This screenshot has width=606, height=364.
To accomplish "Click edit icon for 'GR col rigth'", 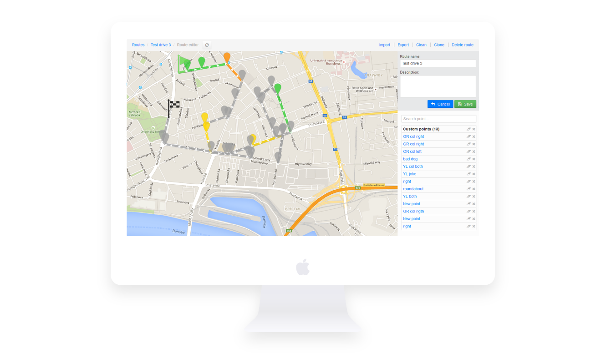I will (x=469, y=212).
